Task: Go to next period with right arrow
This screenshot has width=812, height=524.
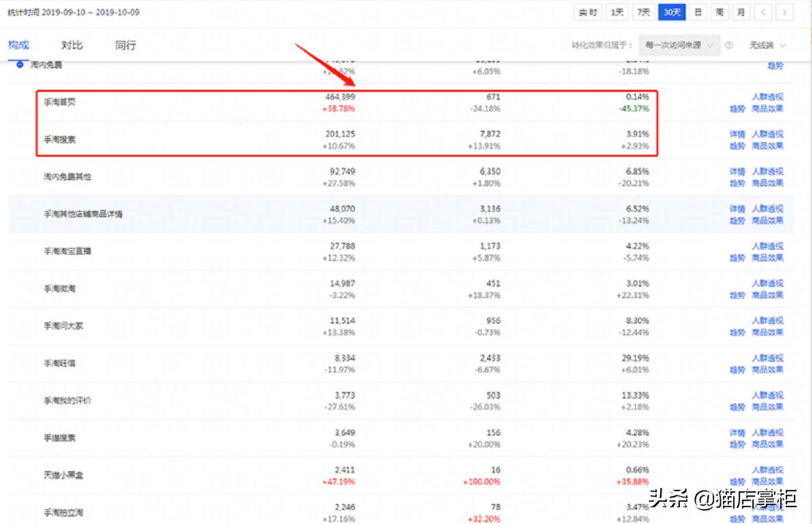Action: tap(785, 13)
